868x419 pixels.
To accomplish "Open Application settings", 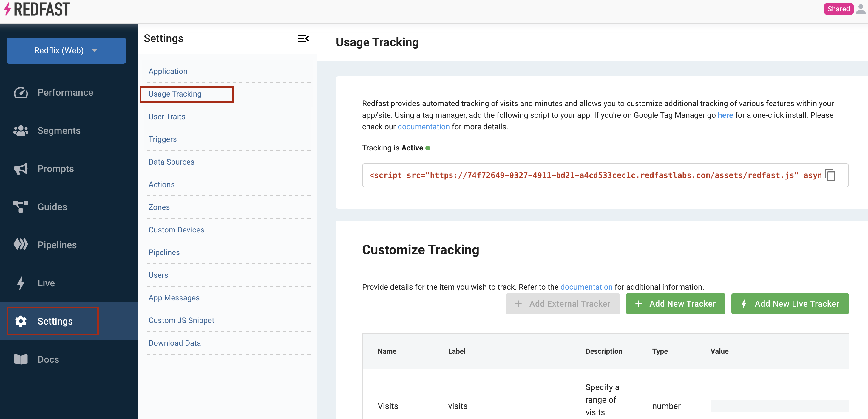I will point(168,71).
